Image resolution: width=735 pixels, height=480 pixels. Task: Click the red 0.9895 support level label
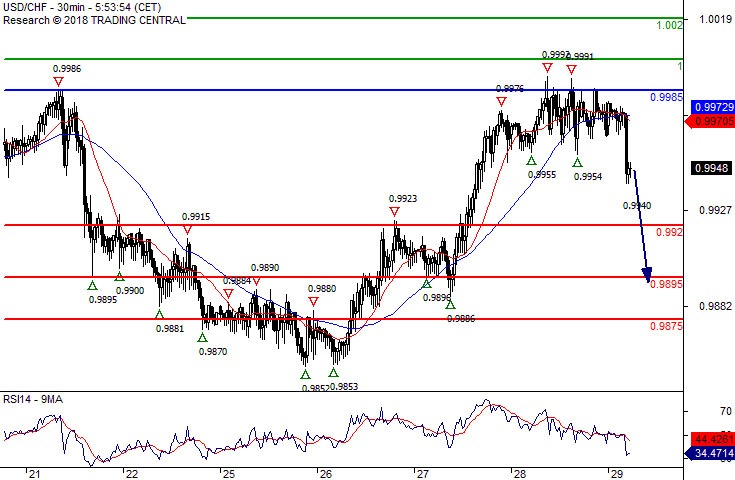click(x=667, y=284)
